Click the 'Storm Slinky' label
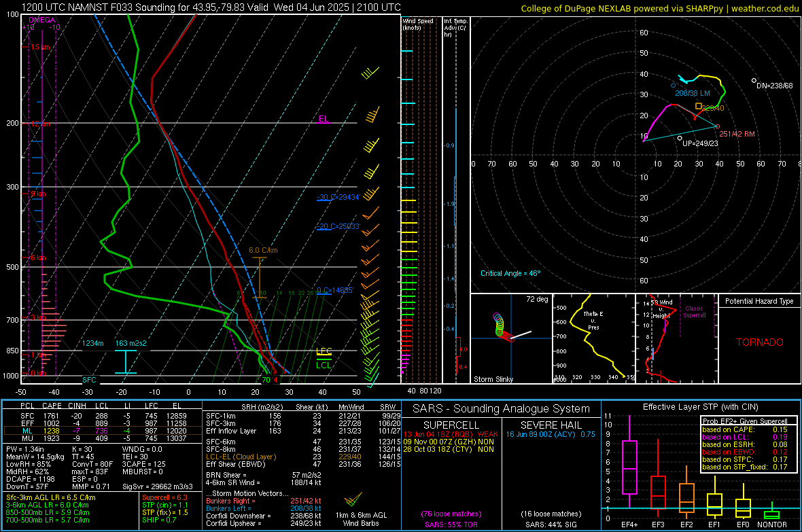Screen dimensions: 802x532 (493, 379)
